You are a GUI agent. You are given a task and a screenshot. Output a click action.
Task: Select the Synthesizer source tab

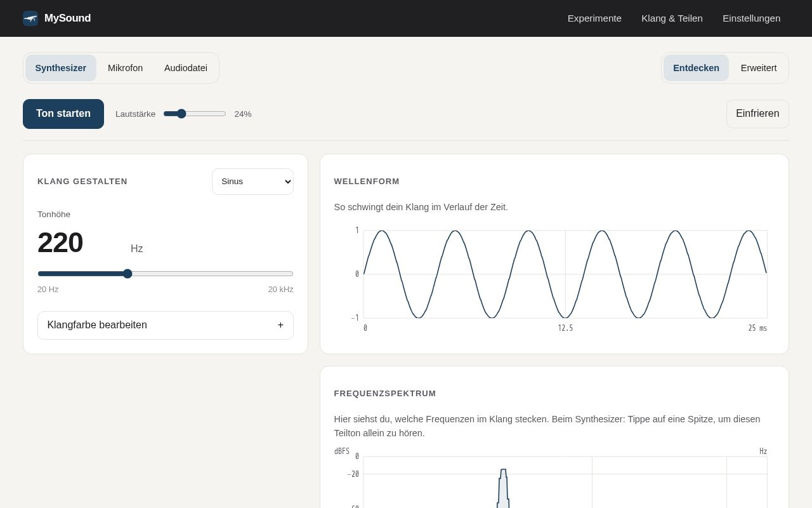[x=61, y=68]
